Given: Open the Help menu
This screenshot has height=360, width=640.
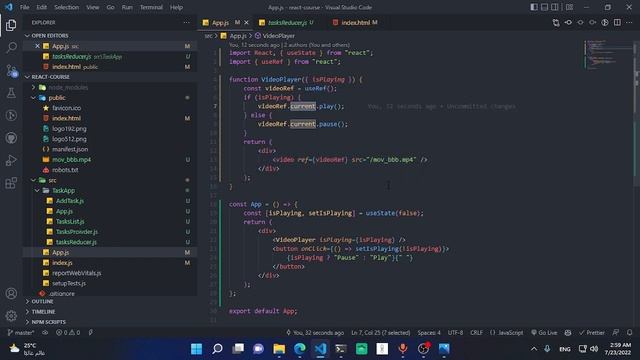Looking at the screenshot, I should point(176,7).
